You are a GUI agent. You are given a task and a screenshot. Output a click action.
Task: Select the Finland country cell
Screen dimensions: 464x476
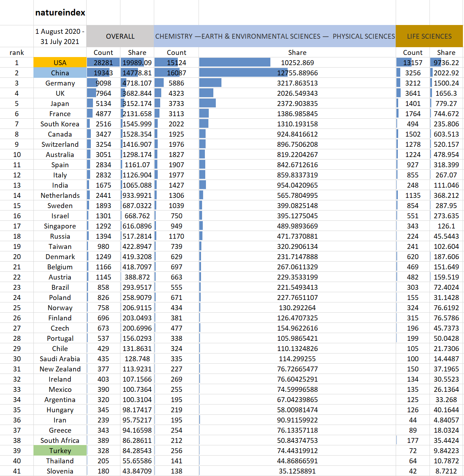[60, 318]
